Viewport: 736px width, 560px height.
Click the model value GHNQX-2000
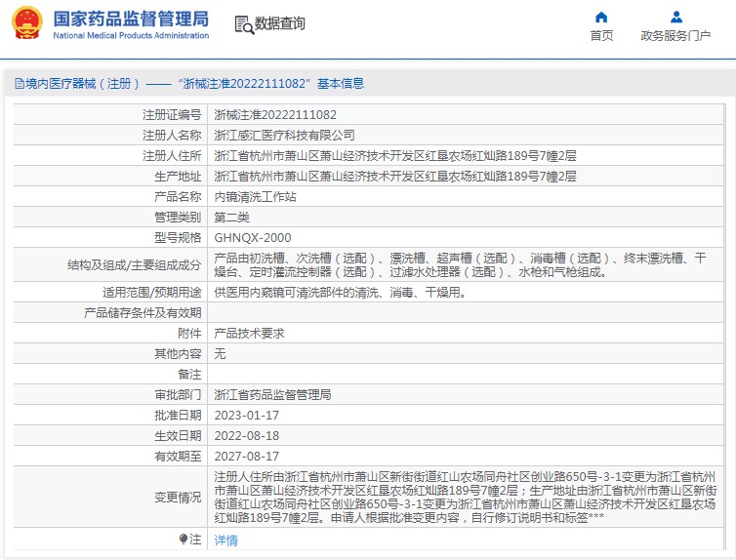coord(253,237)
